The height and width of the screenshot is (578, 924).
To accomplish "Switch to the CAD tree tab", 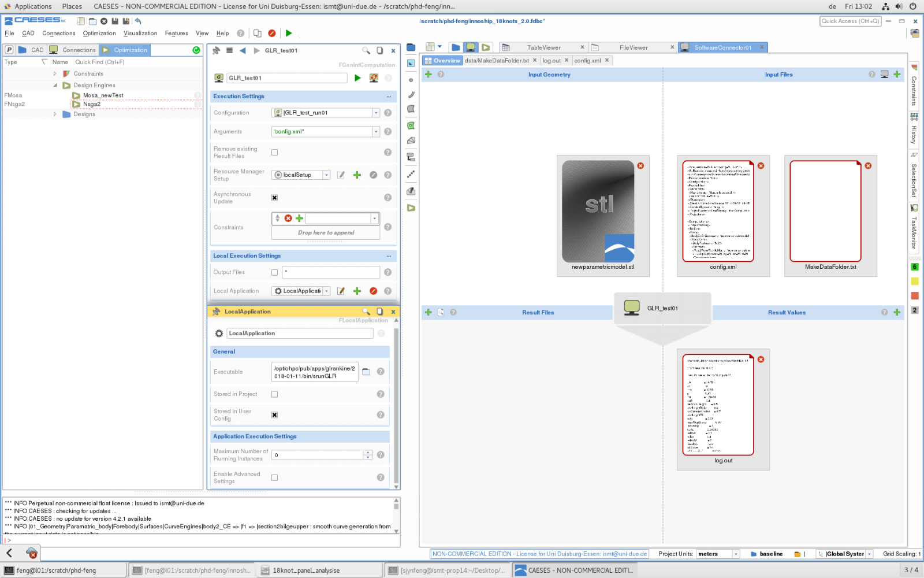I will click(x=31, y=50).
